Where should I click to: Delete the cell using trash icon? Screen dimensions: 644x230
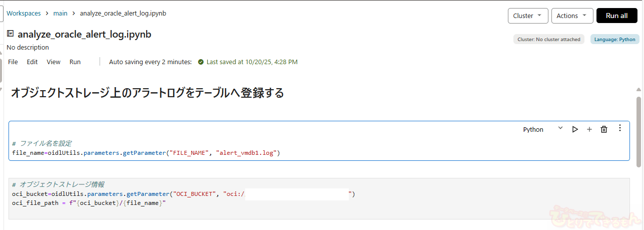(604, 129)
